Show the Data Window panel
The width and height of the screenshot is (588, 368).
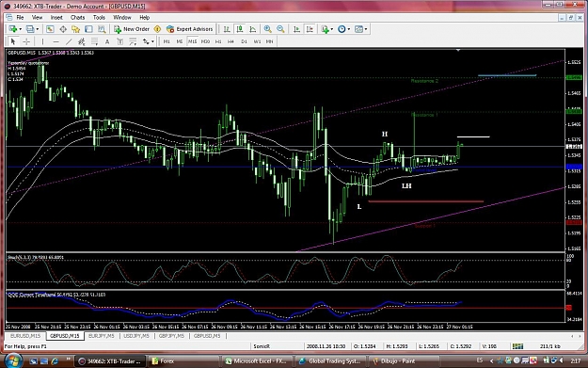coord(63,29)
